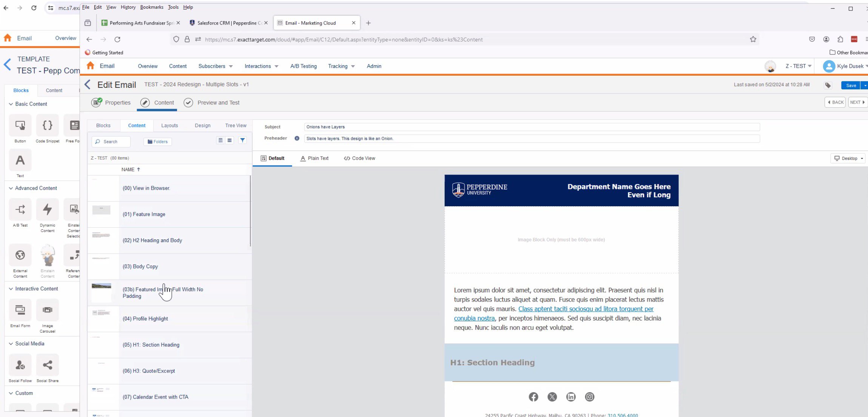Image resolution: width=868 pixels, height=417 pixels.
Task: Switch to grid view icon in content panel
Action: (x=229, y=140)
